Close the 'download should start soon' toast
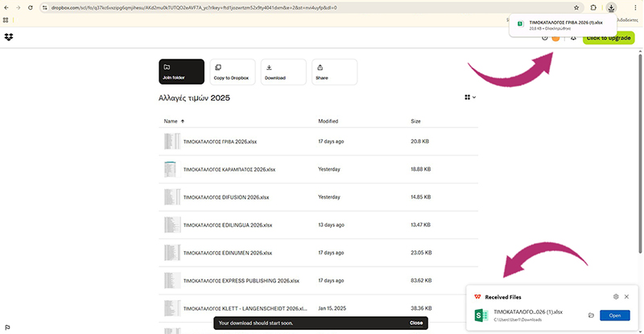The width and height of the screenshot is (644, 334). [x=415, y=322]
